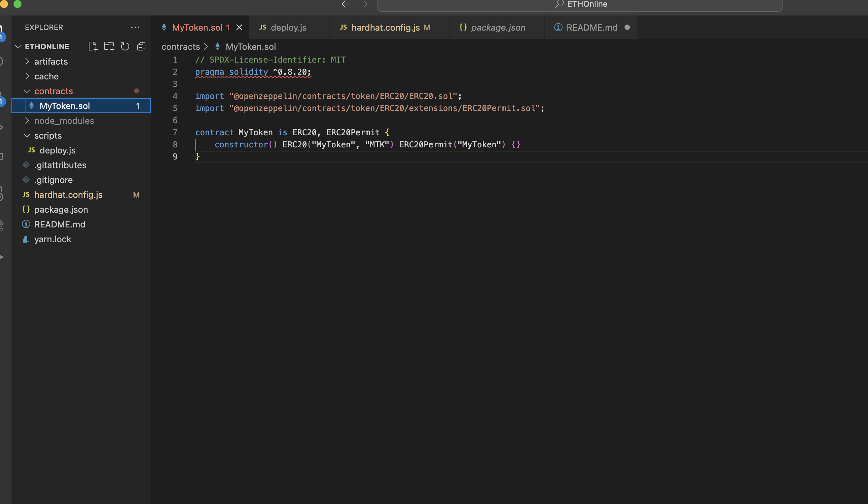Switch to the deploy.js tab
This screenshot has width=868, height=504.
click(x=288, y=28)
